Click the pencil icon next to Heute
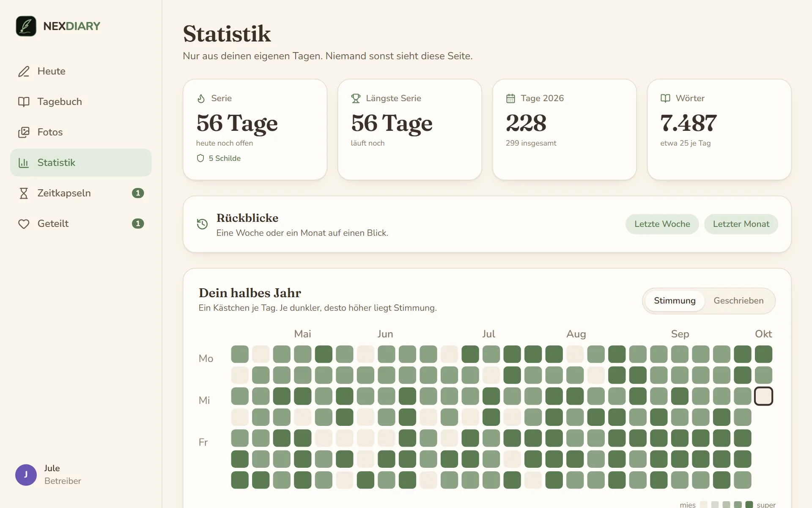Image resolution: width=812 pixels, height=508 pixels. 24,71
